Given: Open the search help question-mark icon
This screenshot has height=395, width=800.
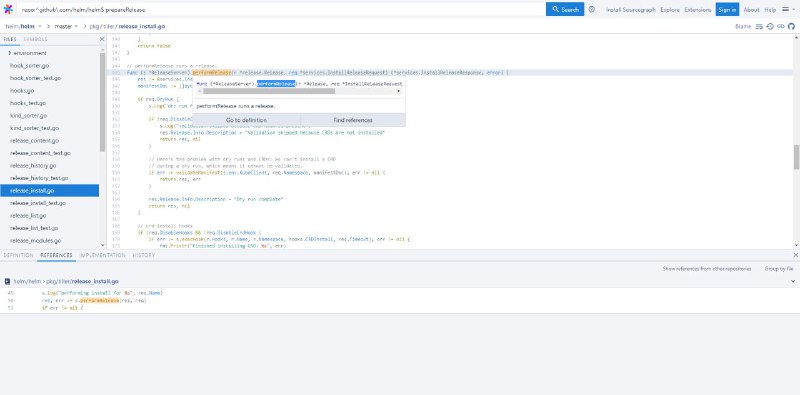Looking at the screenshot, I should 591,9.
